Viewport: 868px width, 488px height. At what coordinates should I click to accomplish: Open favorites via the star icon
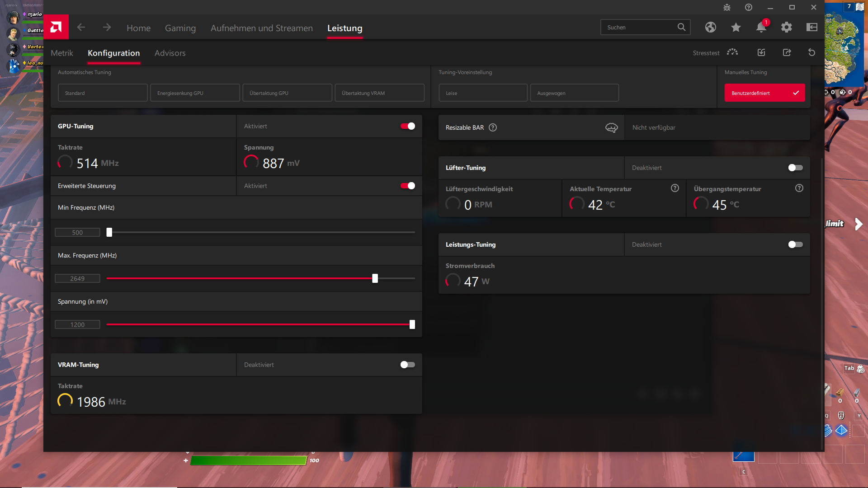tap(736, 28)
